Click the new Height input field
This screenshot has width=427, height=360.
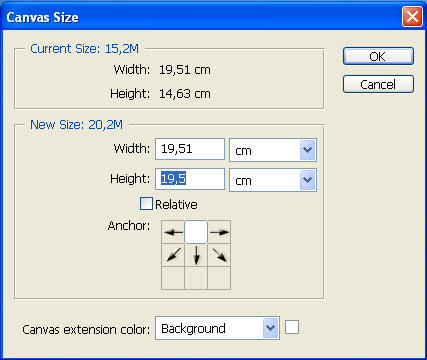[x=190, y=179]
